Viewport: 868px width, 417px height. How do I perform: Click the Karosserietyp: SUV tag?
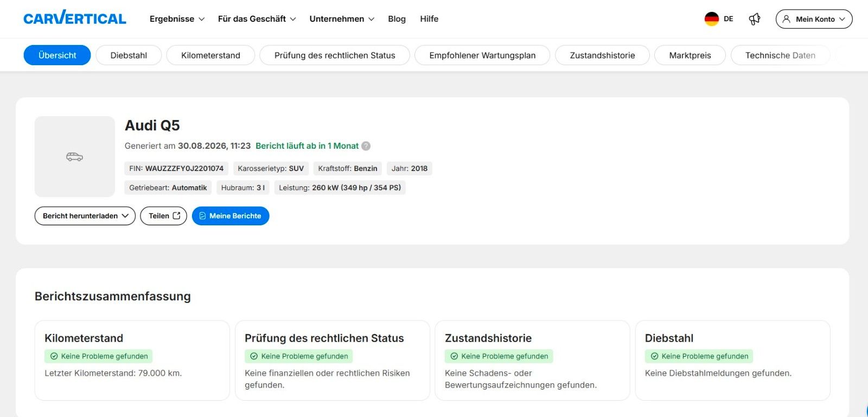point(271,168)
